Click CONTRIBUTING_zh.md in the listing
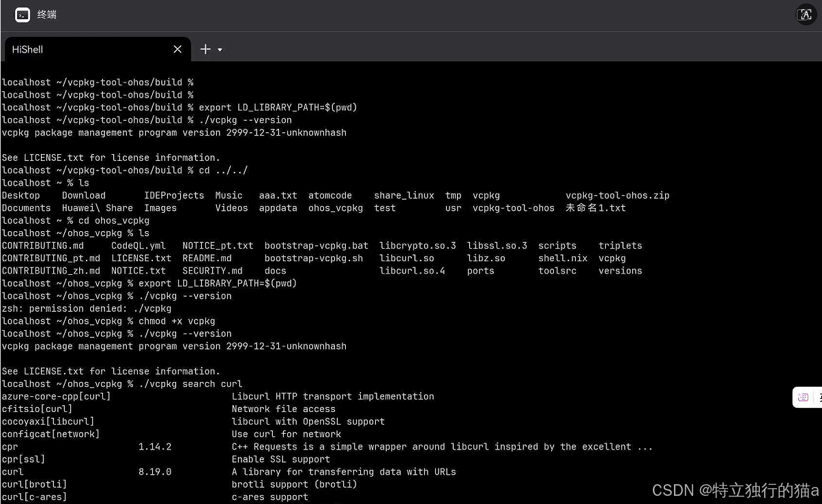 click(x=51, y=271)
